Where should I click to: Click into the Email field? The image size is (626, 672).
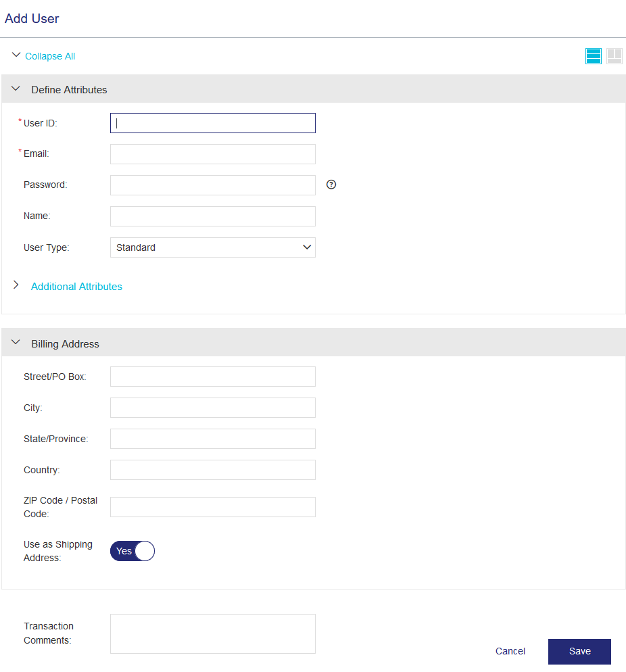(x=212, y=154)
